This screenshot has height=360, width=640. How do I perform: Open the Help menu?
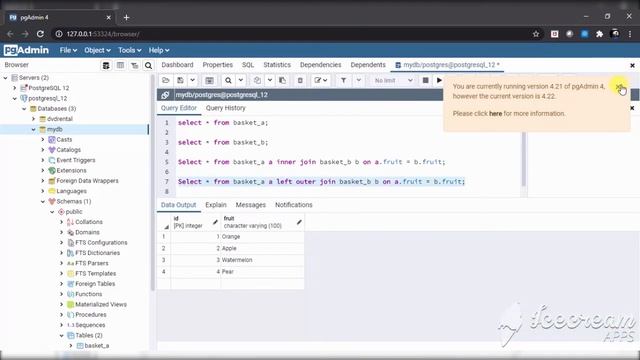159,50
